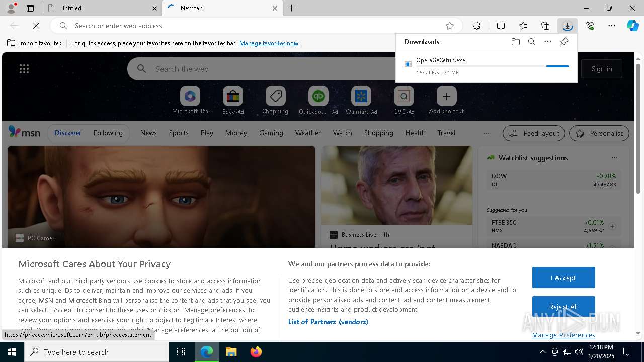Open the Windows Start menu
This screenshot has height=362, width=644.
tap(12, 352)
